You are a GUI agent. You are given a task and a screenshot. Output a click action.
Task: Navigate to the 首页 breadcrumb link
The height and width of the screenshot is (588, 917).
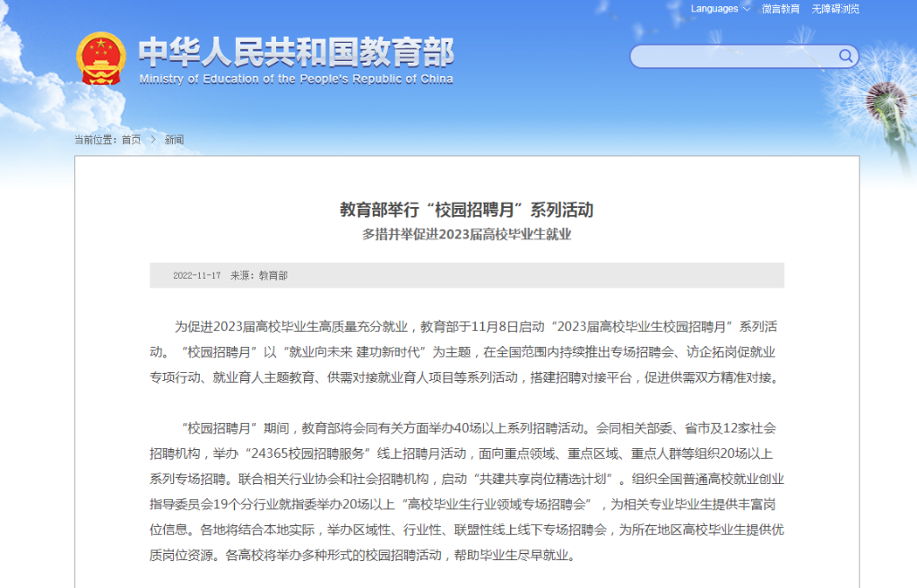[132, 140]
